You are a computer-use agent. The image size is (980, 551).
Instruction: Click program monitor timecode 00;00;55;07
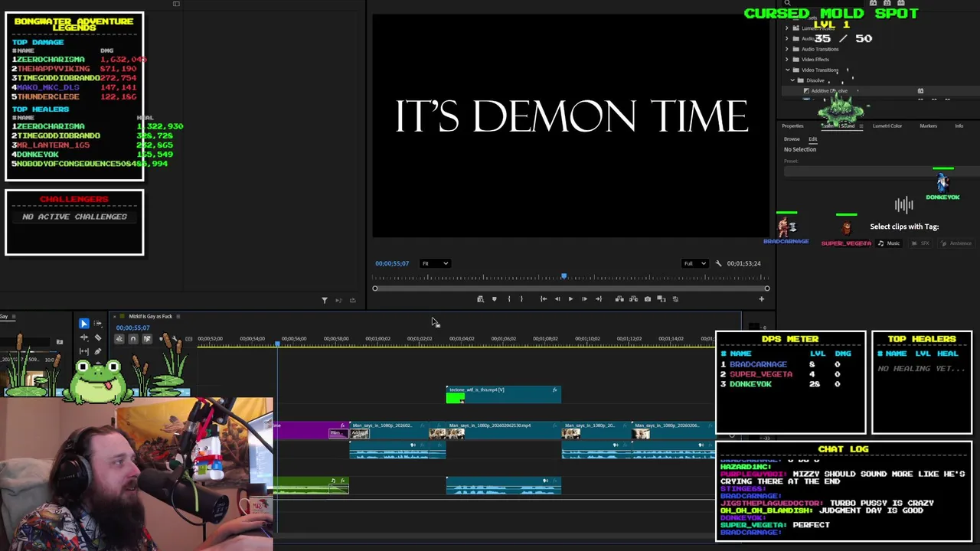(391, 263)
